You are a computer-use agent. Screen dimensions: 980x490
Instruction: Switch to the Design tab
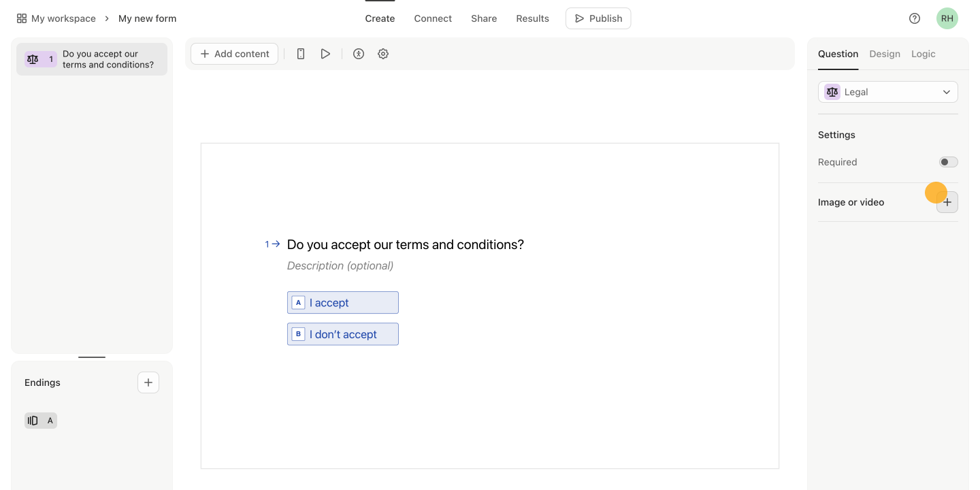884,53
